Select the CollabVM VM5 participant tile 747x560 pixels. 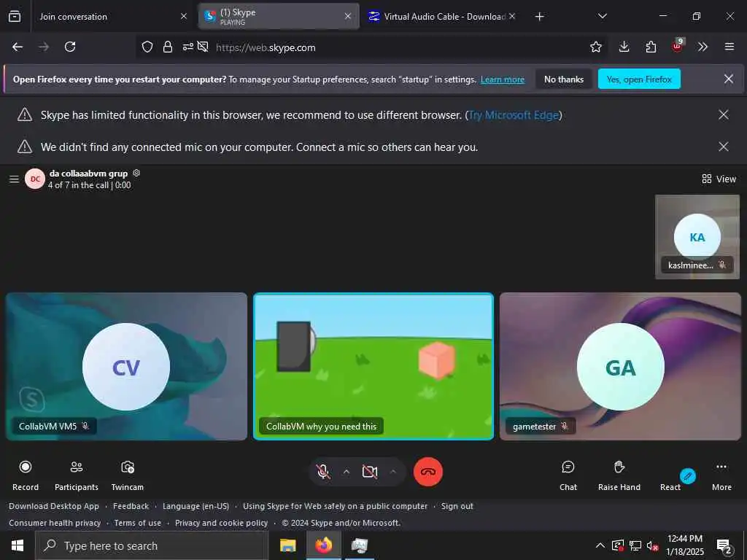(x=126, y=366)
